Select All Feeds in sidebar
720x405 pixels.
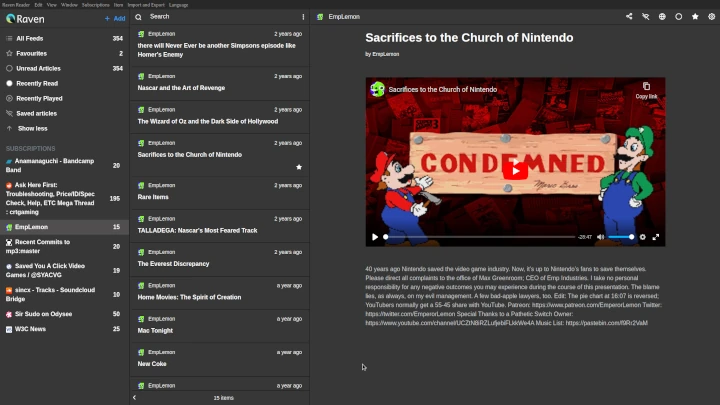pyautogui.click(x=64, y=39)
